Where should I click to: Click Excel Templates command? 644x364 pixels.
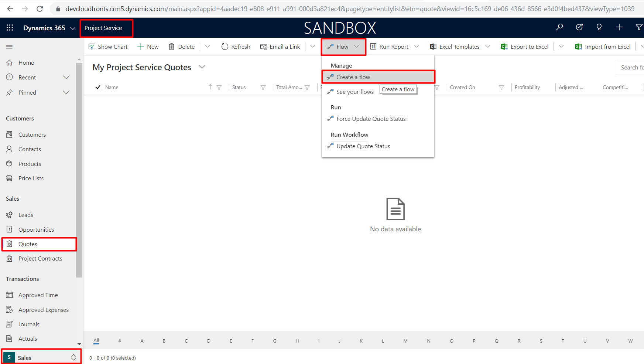(455, 47)
